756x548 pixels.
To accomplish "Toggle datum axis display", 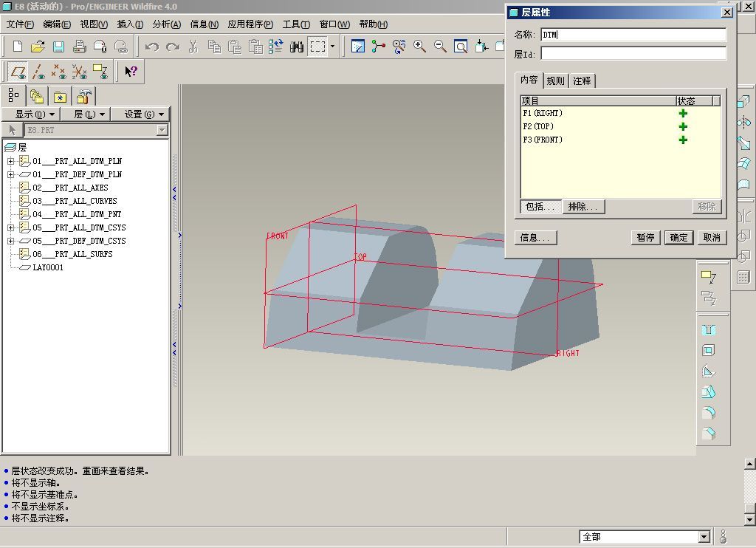I will tap(38, 72).
